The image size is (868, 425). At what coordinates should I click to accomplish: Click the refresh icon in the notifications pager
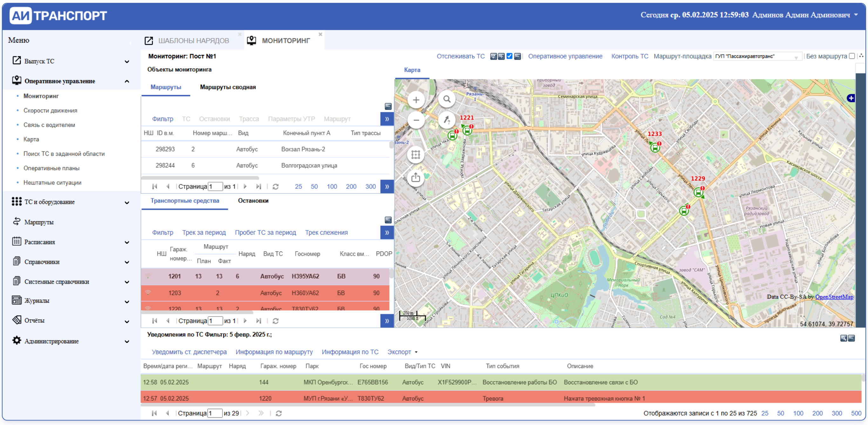[278, 413]
